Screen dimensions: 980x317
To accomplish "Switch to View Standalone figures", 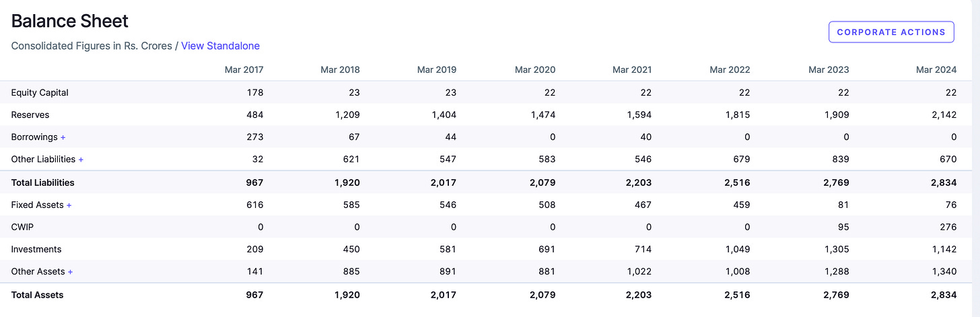I will pos(220,46).
